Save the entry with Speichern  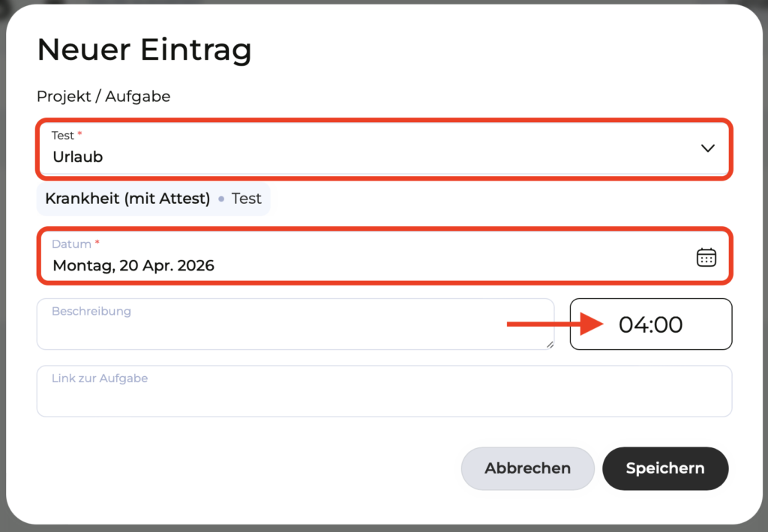(665, 468)
